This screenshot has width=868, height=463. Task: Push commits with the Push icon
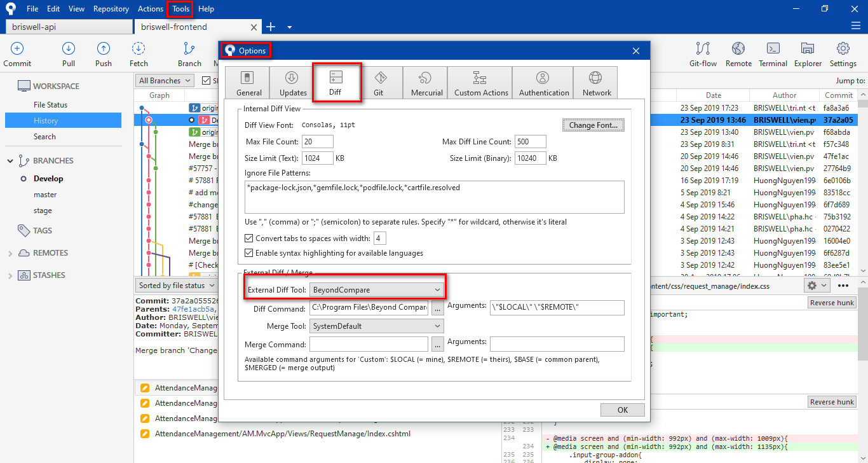click(103, 54)
